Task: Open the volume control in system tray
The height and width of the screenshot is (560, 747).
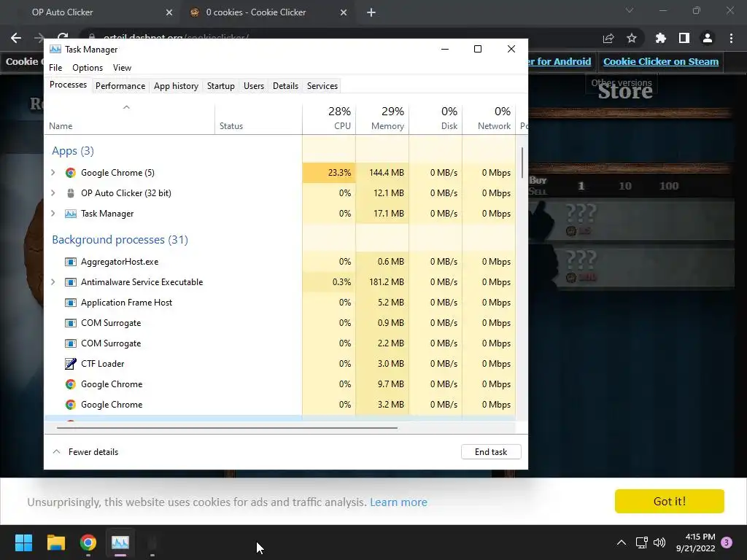Action: tap(659, 542)
